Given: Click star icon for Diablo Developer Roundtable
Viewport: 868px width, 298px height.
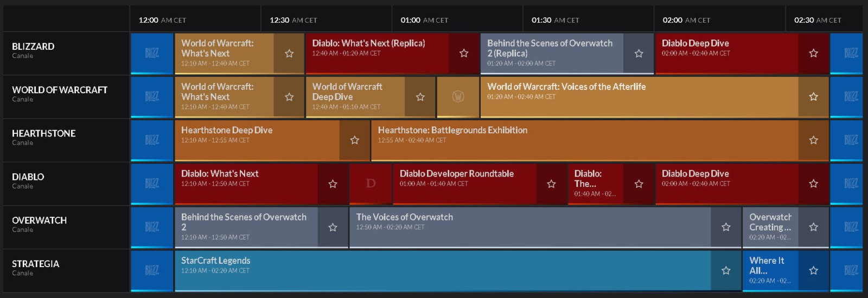Looking at the screenshot, I should point(551,184).
